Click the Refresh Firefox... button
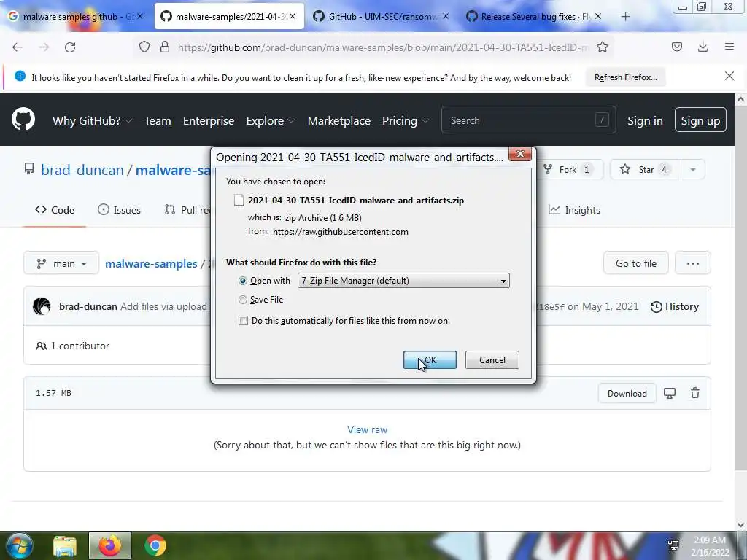Image resolution: width=747 pixels, height=560 pixels. [x=625, y=77]
